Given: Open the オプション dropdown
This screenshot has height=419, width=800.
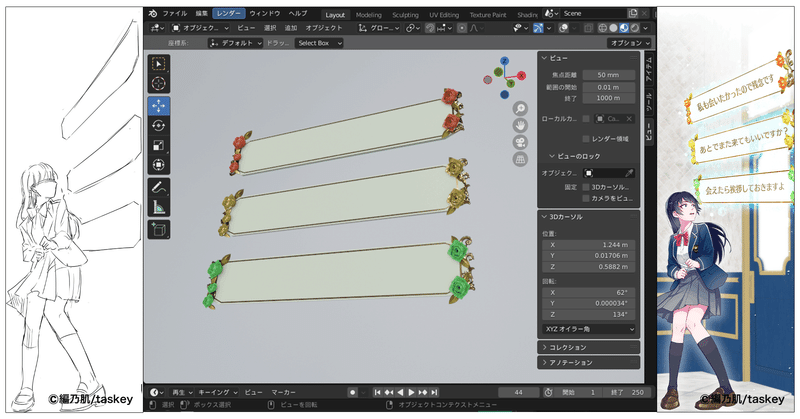Looking at the screenshot, I should 629,43.
